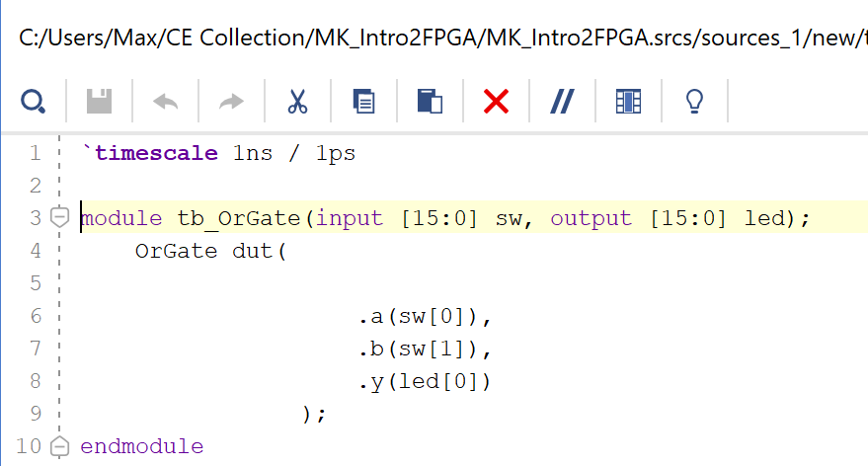Cut selection with the scissors icon
868x466 pixels.
pyautogui.click(x=297, y=101)
